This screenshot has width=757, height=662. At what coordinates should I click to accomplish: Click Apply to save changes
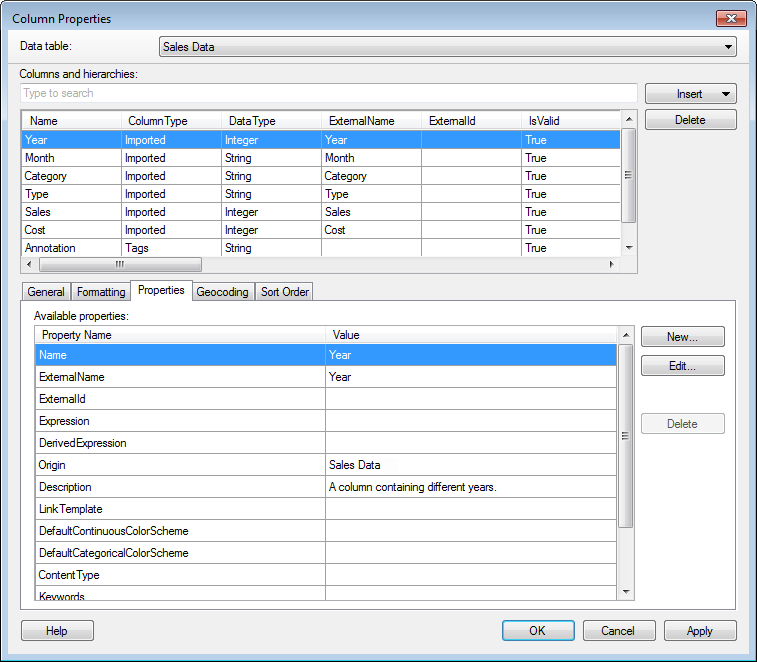click(700, 631)
